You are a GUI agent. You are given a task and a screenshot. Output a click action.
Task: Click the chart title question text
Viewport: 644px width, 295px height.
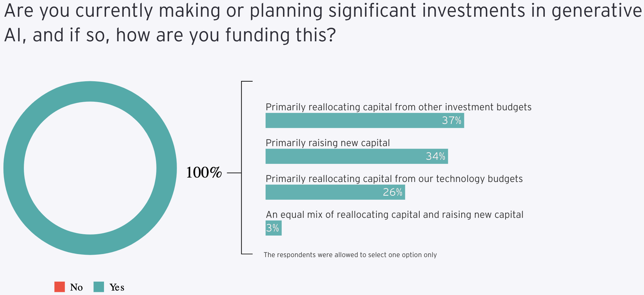point(323,23)
